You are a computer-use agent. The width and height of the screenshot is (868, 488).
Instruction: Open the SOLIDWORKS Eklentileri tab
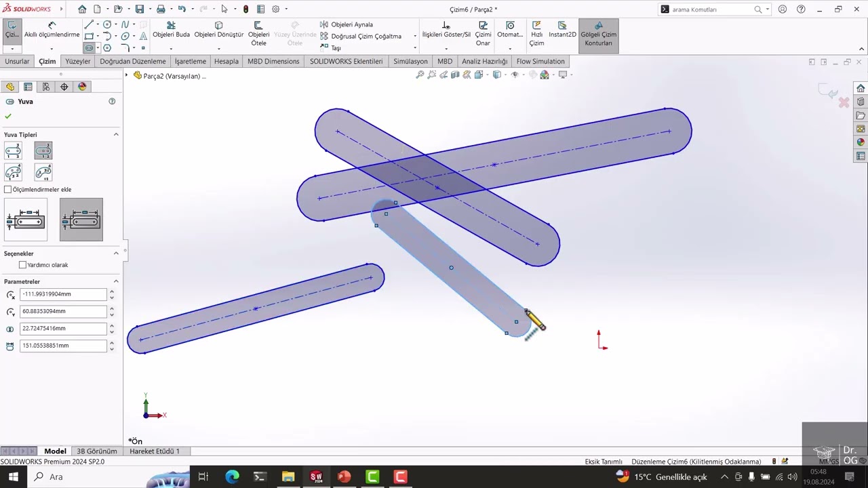(x=347, y=61)
